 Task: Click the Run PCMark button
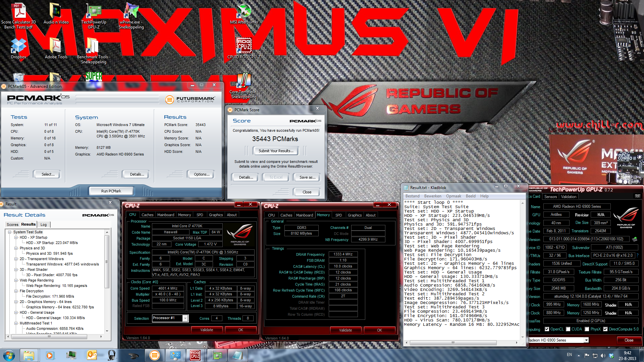(x=111, y=191)
